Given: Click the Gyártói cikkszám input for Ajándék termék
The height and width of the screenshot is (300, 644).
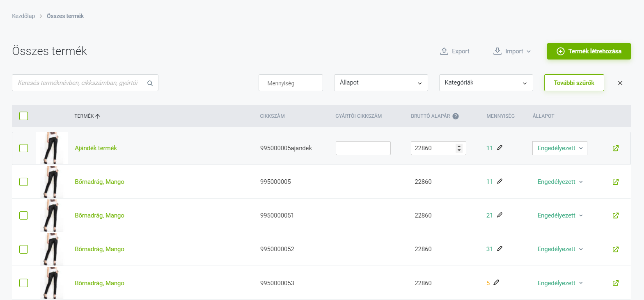Looking at the screenshot, I should tap(363, 148).
